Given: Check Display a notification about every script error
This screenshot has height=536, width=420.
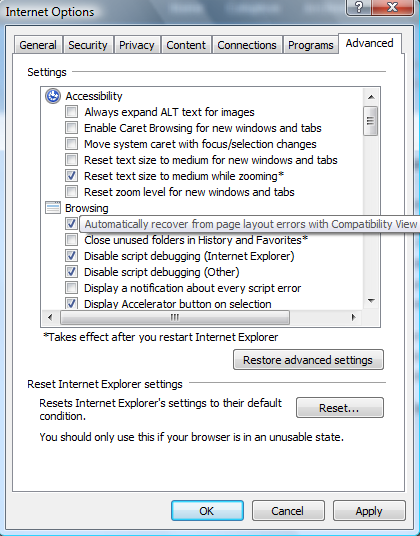Looking at the screenshot, I should pos(71,287).
